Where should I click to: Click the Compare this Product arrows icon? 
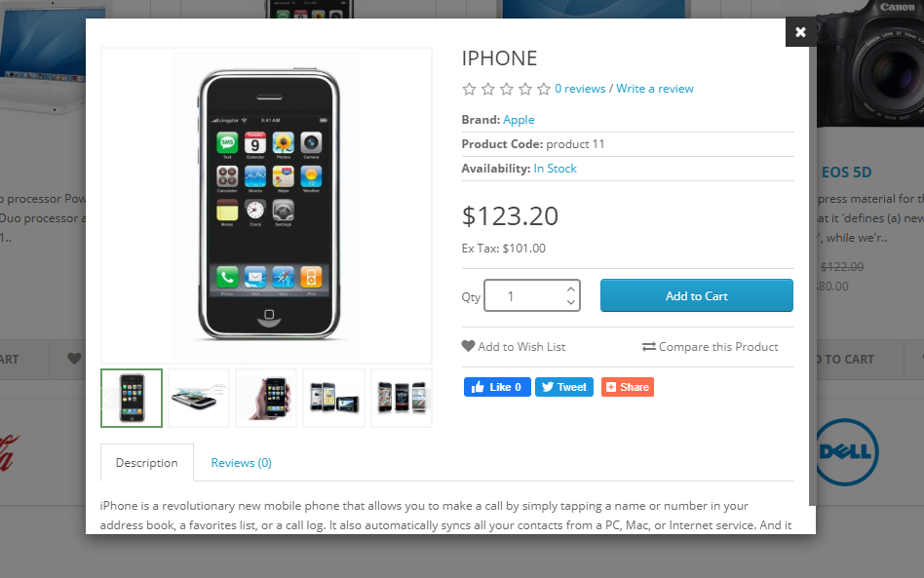pyautogui.click(x=649, y=346)
